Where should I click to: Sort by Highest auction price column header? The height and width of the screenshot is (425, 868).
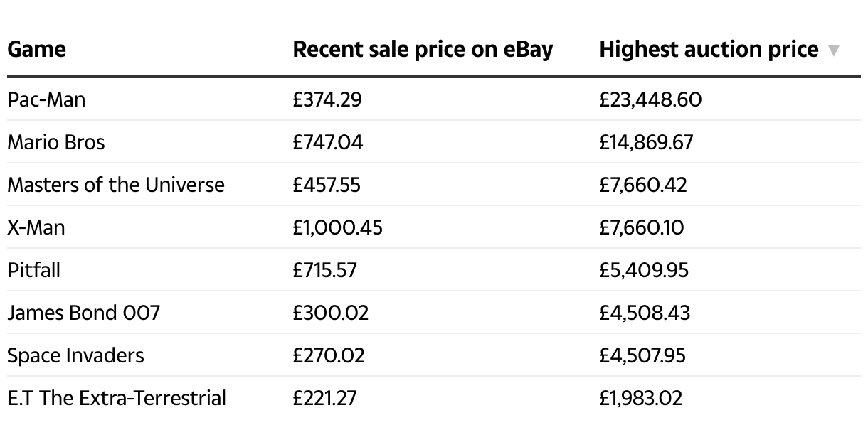coord(709,49)
